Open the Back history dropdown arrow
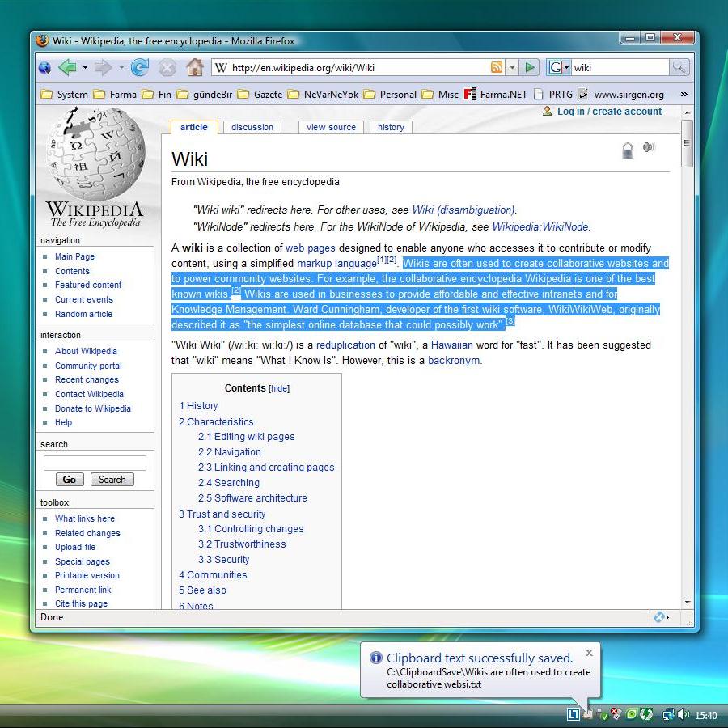Image resolution: width=728 pixels, height=728 pixels. (x=85, y=68)
